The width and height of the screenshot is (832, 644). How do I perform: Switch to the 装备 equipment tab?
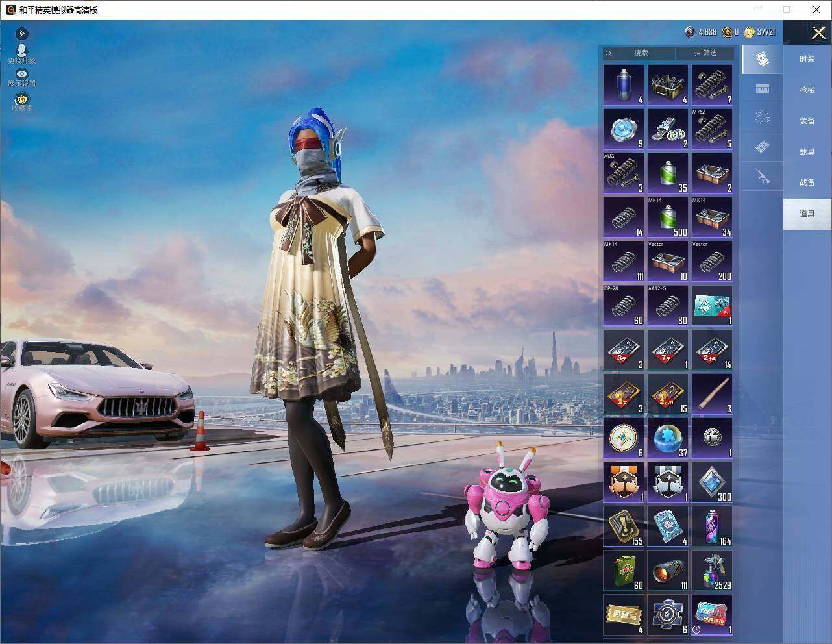click(x=807, y=121)
